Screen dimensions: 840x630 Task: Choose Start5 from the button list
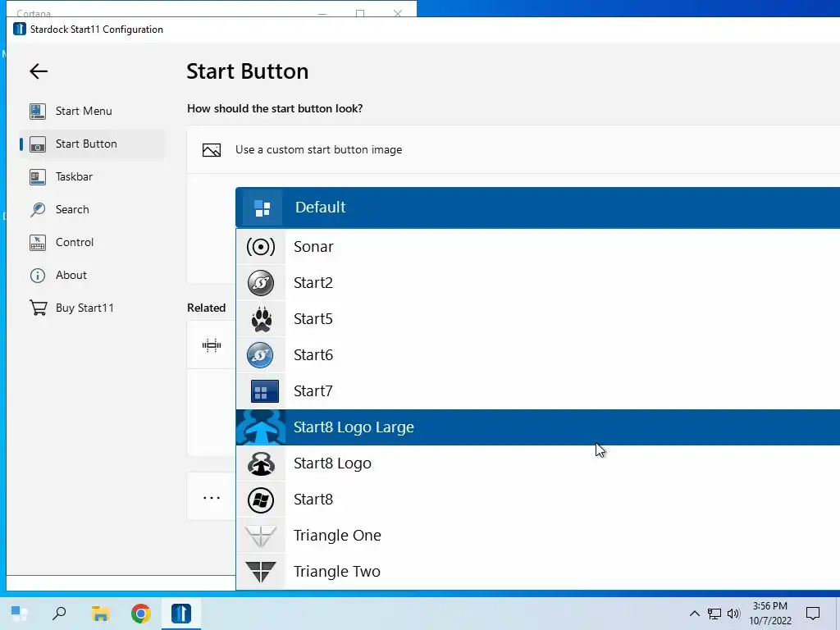click(x=538, y=319)
